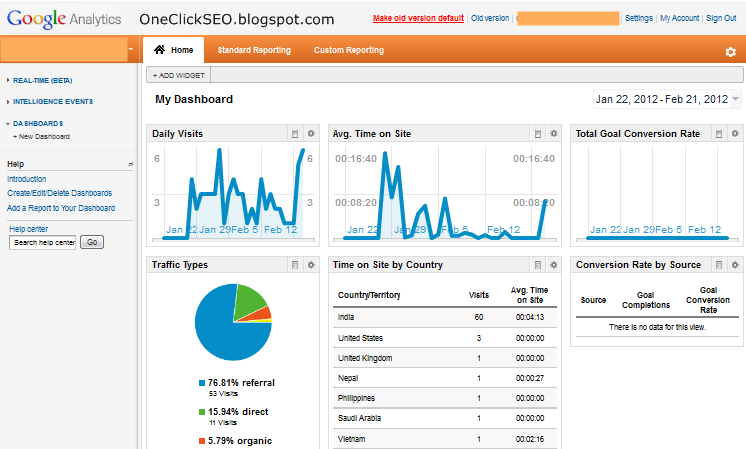This screenshot has width=746, height=449.
Task: Click the Goal Conversion Rate column header
Action: pos(708,300)
